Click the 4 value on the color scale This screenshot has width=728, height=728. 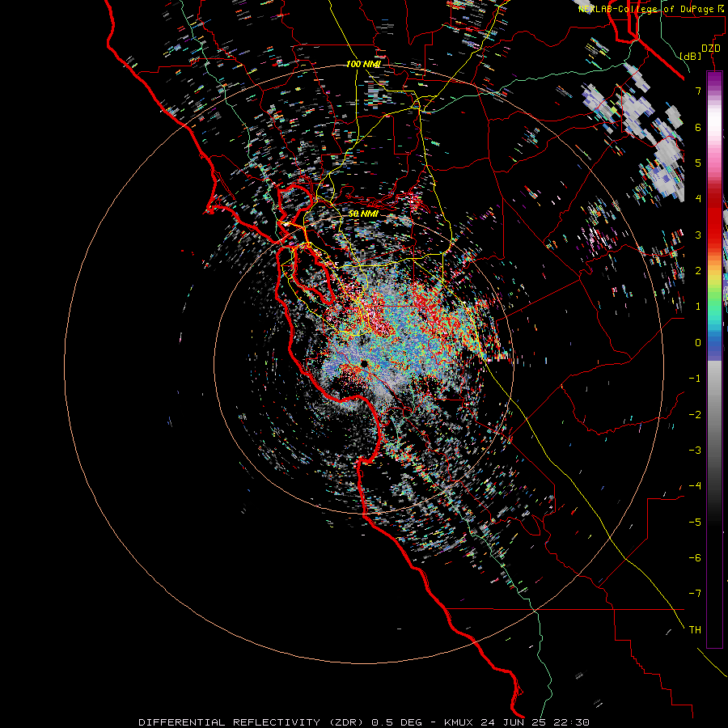pos(698,199)
